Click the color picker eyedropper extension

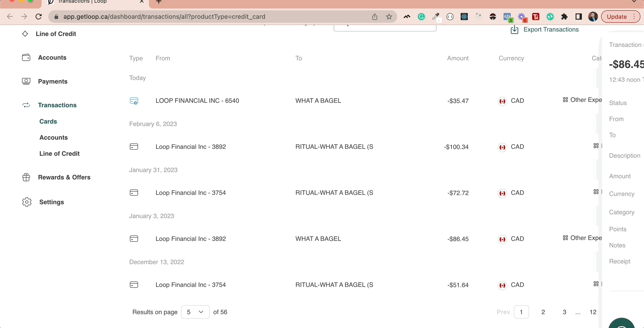click(x=436, y=17)
